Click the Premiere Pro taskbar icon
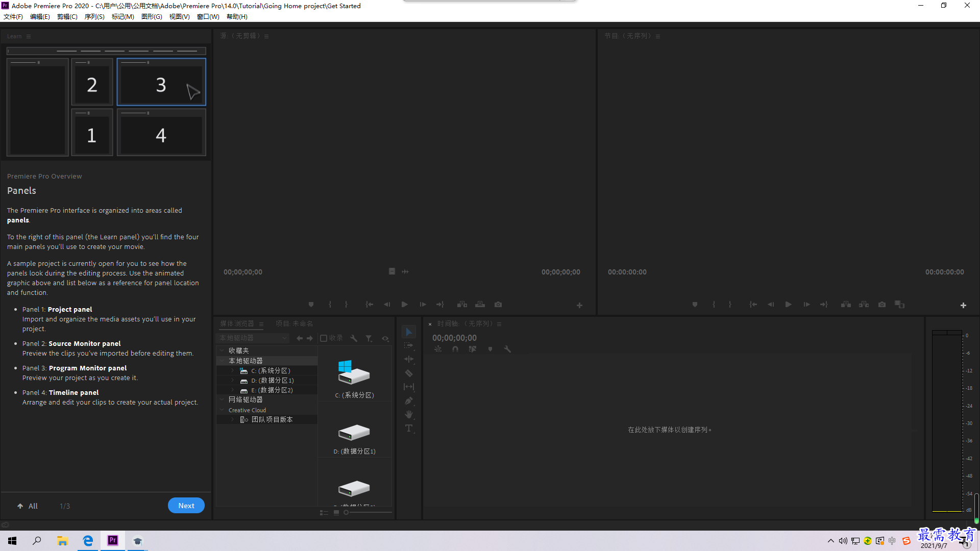 [x=113, y=540]
